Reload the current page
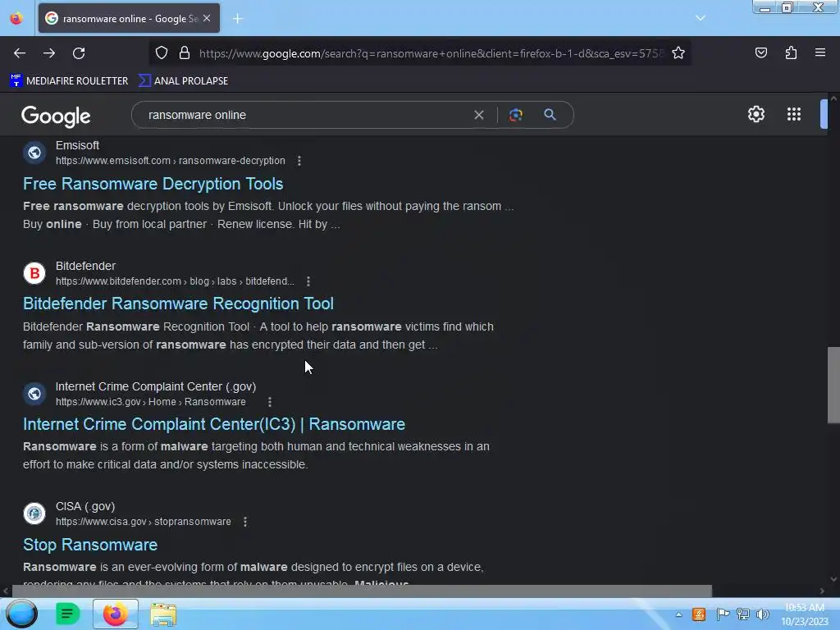This screenshot has width=840, height=630. (79, 53)
